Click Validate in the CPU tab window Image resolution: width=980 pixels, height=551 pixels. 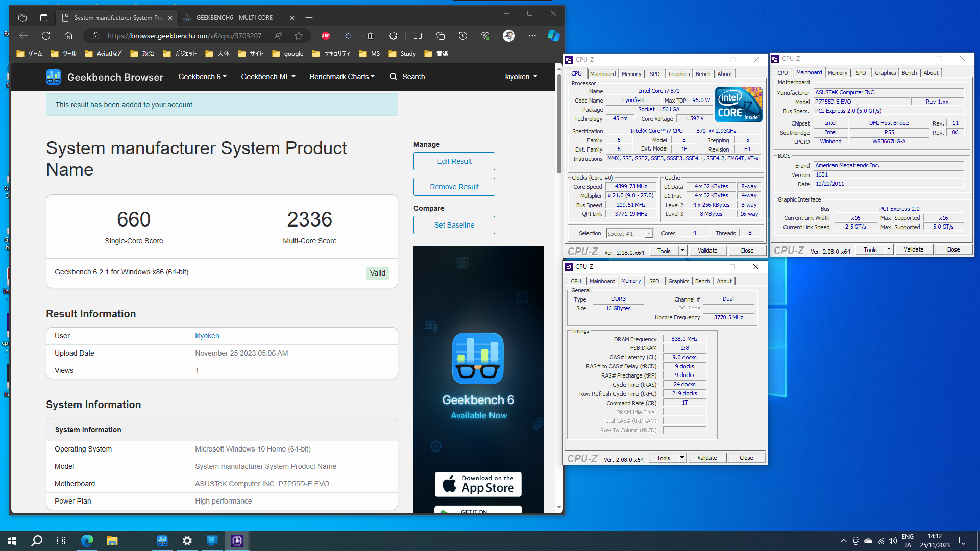pyautogui.click(x=707, y=251)
